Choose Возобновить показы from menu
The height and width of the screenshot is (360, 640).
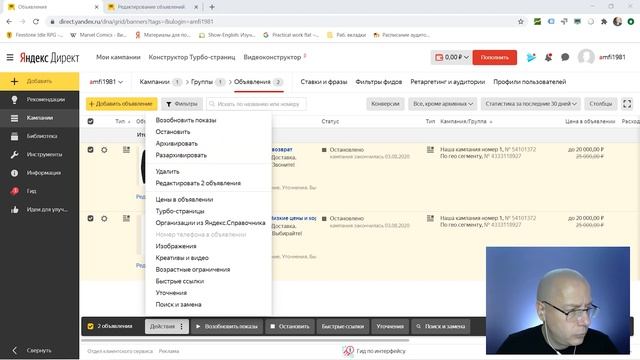pos(186,120)
